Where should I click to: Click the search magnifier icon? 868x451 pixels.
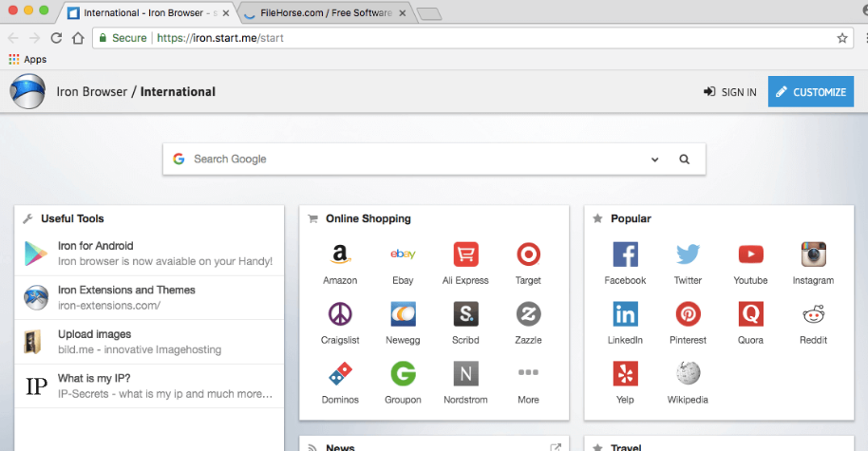684,160
